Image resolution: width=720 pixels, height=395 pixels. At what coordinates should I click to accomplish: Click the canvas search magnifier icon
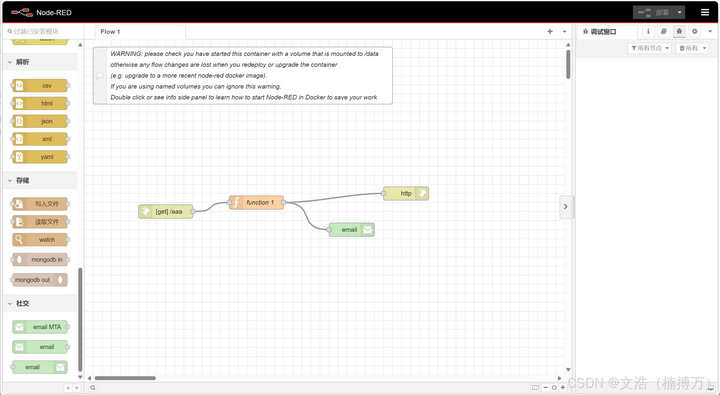(93, 388)
